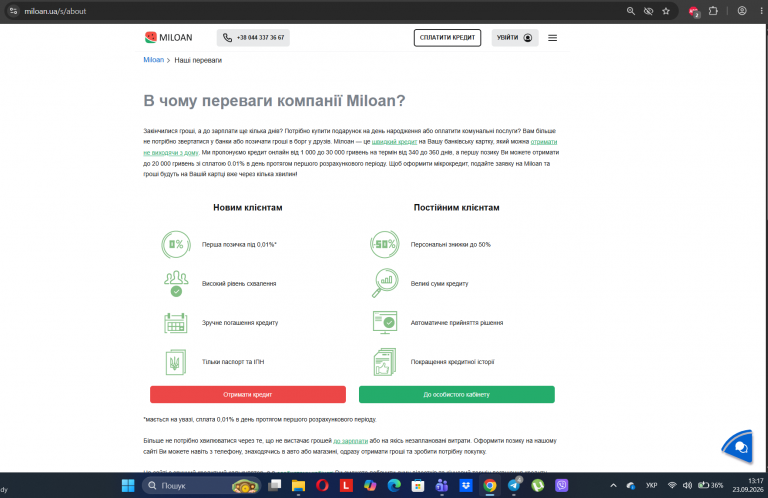
Task: Click the Тільки паспорт та ІПН text
Action: (x=233, y=362)
